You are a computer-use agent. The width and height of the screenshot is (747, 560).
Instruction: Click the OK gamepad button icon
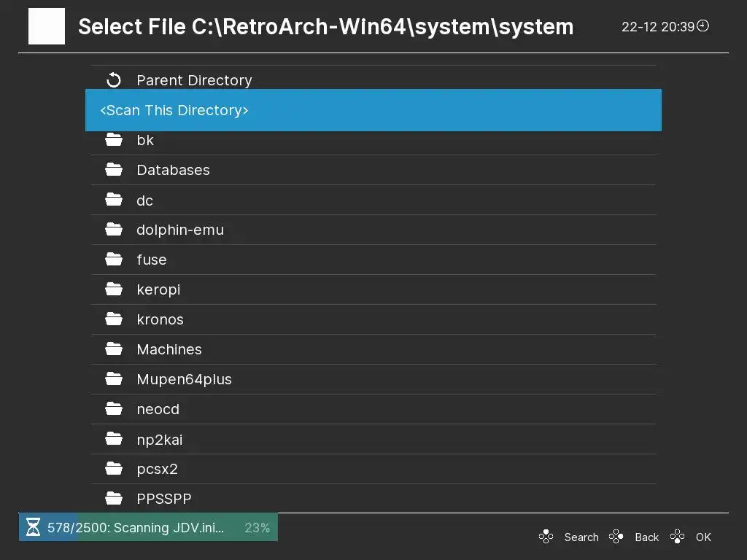pos(678,537)
